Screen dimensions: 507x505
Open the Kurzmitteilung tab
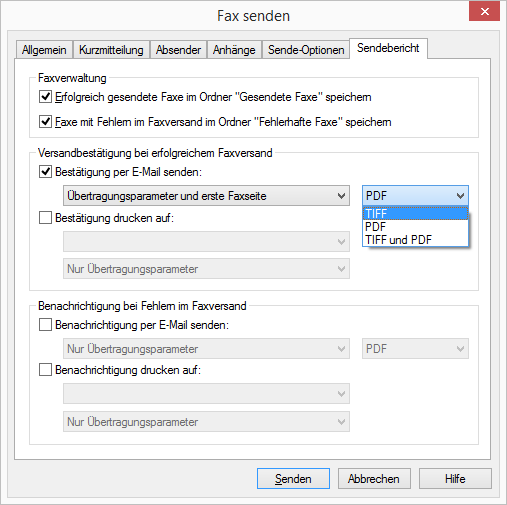point(111,50)
